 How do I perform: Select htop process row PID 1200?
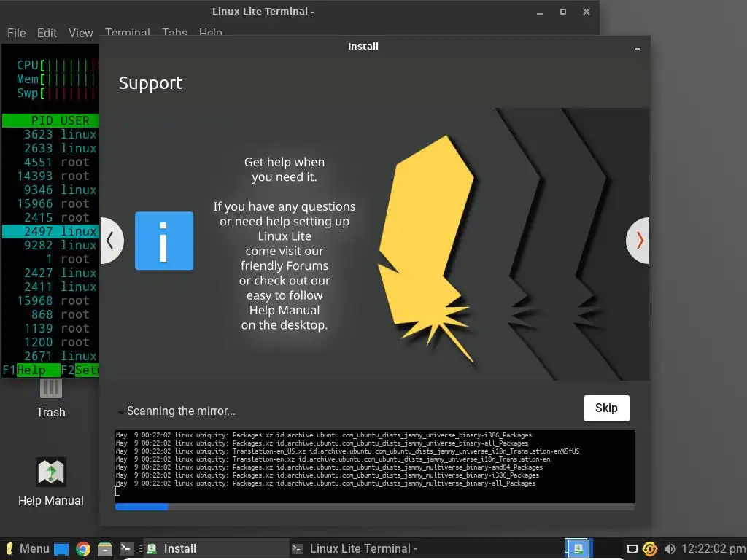(50, 342)
